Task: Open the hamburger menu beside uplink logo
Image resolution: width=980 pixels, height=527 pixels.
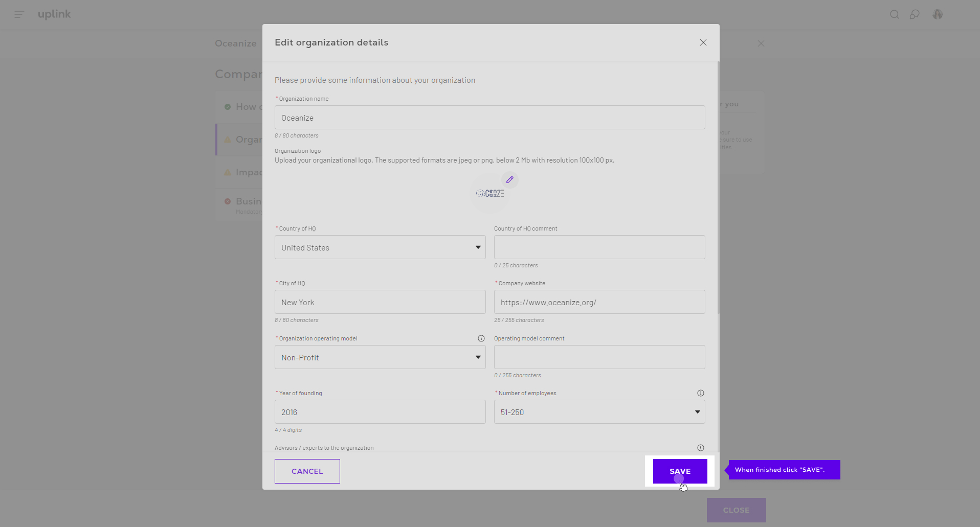Action: pos(19,14)
